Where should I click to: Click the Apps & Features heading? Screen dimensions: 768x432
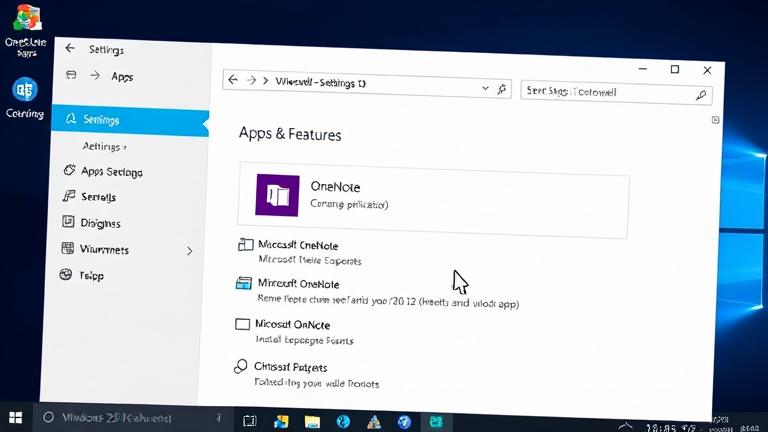[x=290, y=134]
